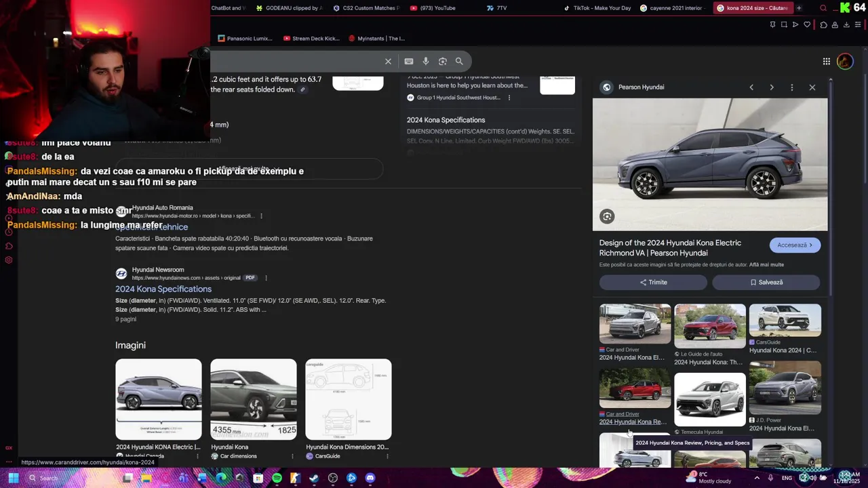Search inside image with lens overlay icon
The image size is (868, 488).
[607, 216]
